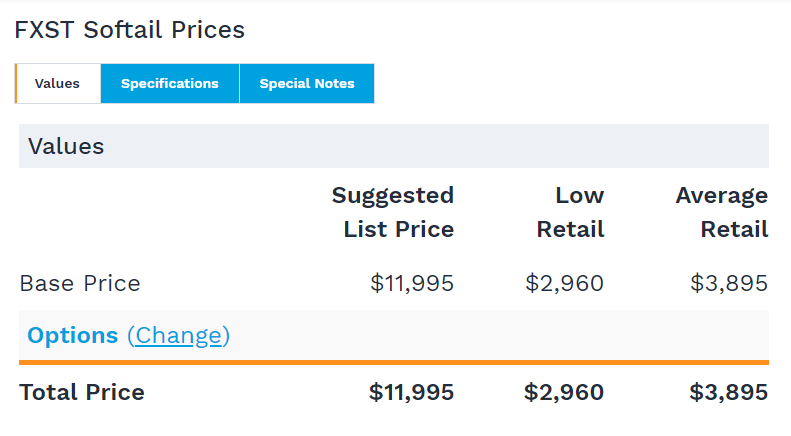Click Total Price suggested list value $11,995
Screen dimensions: 791x436
click(411, 392)
